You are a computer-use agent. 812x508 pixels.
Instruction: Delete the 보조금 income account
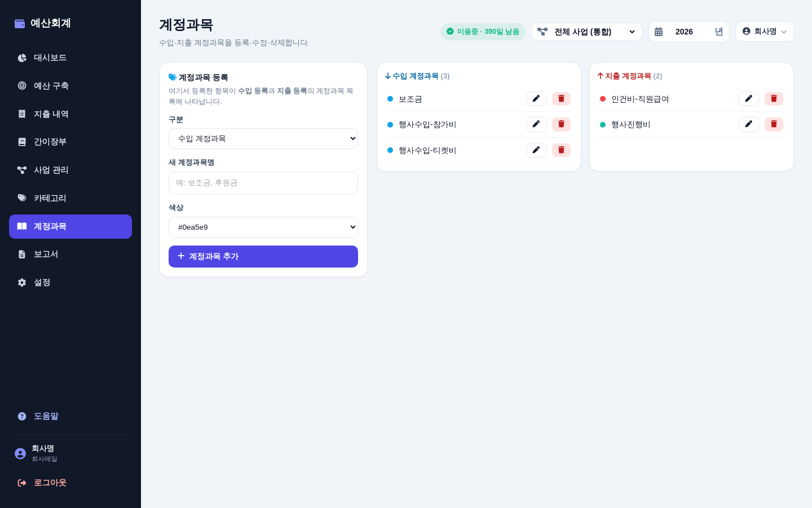[561, 99]
